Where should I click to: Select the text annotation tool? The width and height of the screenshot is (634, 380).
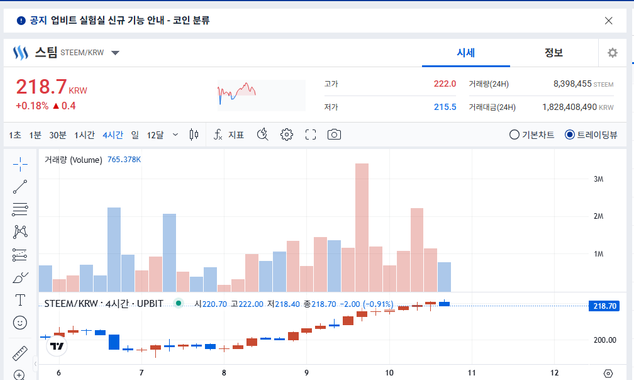[x=20, y=300]
